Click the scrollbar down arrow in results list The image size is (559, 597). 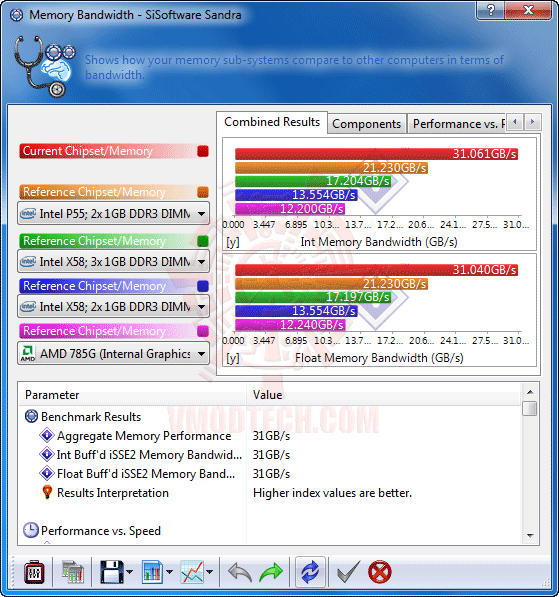click(530, 536)
